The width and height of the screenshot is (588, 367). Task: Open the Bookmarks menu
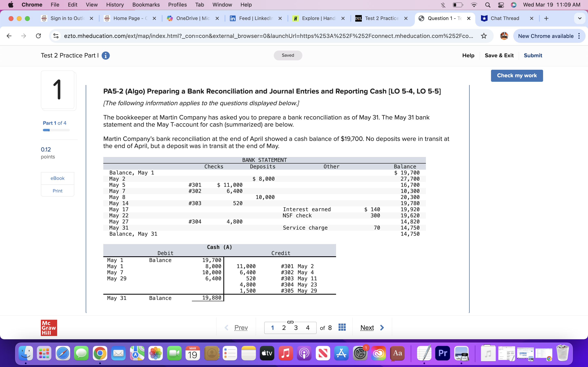(x=146, y=5)
